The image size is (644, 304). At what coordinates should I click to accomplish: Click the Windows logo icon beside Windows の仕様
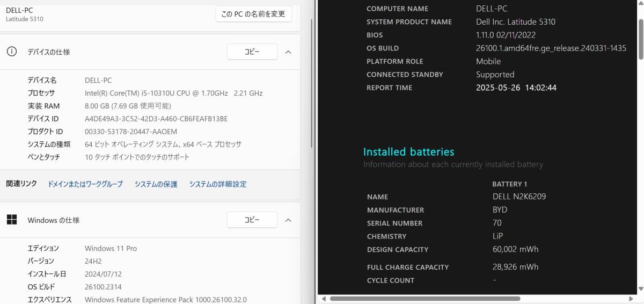click(x=12, y=220)
